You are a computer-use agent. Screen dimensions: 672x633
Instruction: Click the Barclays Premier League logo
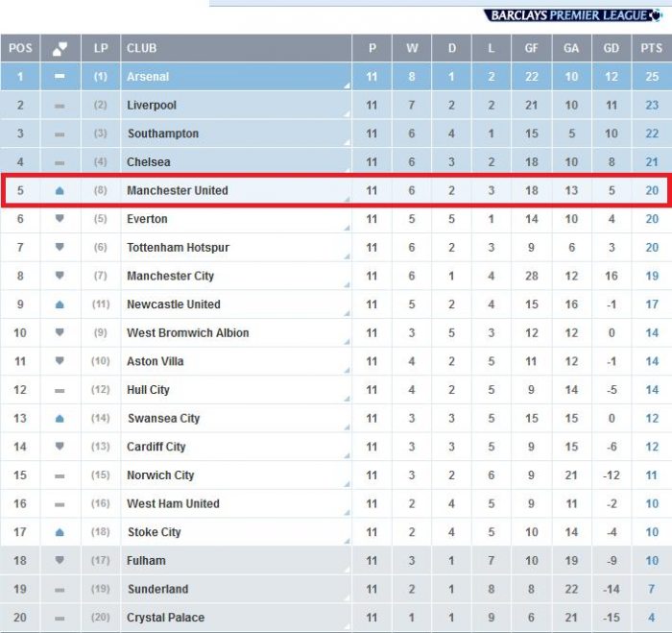point(573,15)
